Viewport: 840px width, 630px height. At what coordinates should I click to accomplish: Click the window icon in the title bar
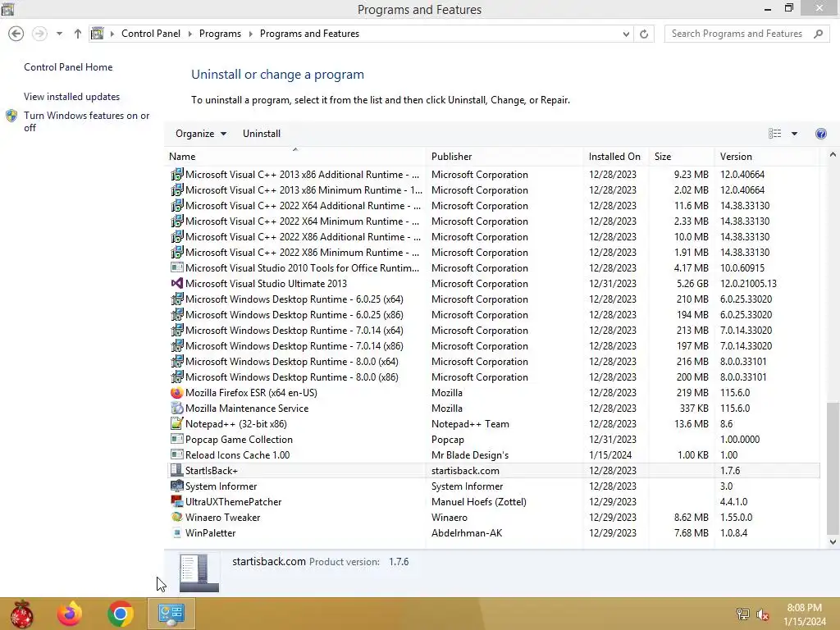click(x=7, y=8)
